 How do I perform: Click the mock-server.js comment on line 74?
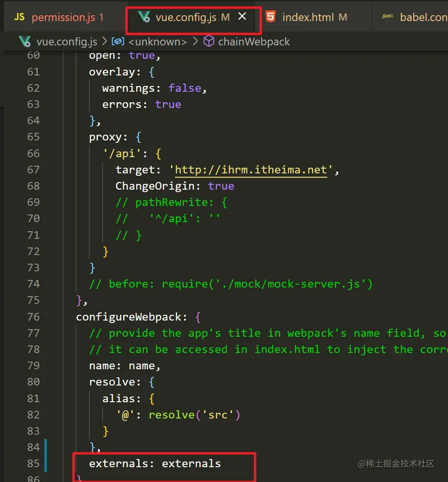pos(231,284)
